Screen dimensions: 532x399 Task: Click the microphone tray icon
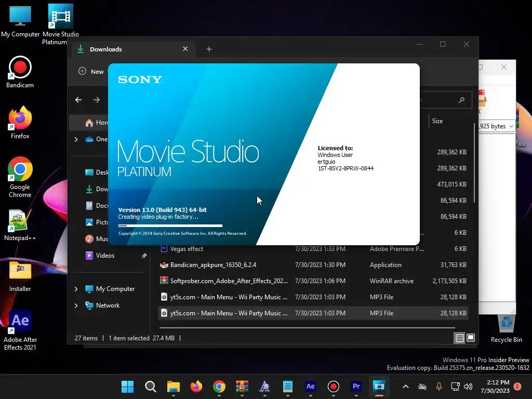click(438, 387)
